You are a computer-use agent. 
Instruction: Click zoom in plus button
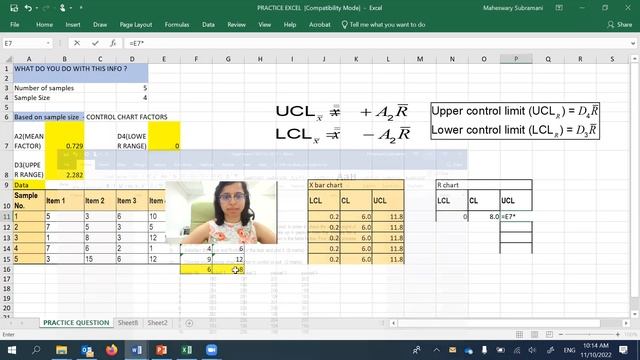click(618, 334)
